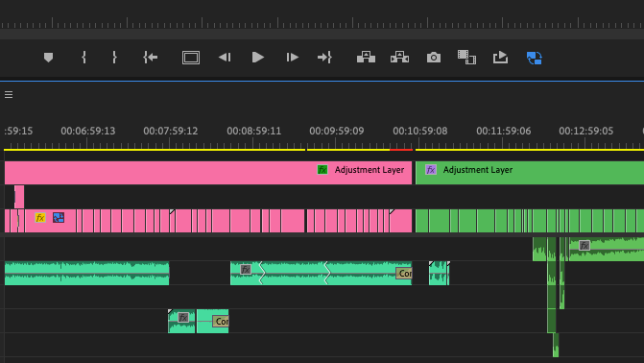Screen dimensions: 644x363
Task: Click the yellow fx badge on pink clip
Action: [x=40, y=217]
